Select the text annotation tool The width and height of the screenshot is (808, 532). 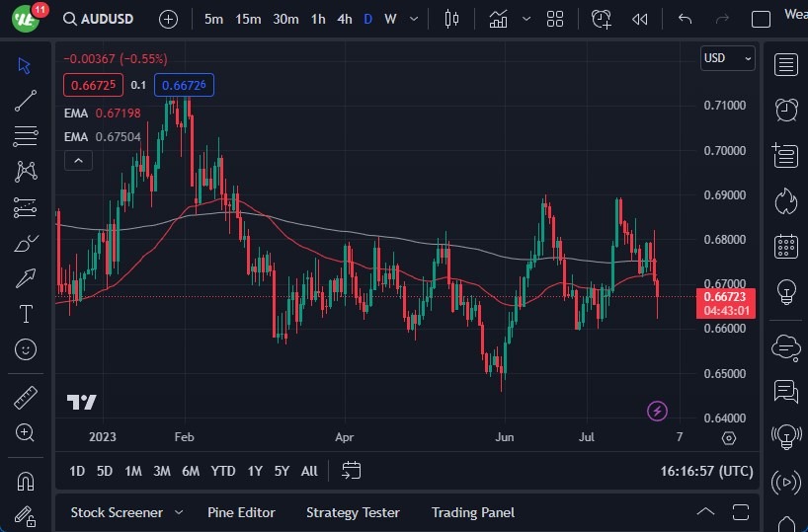26,314
